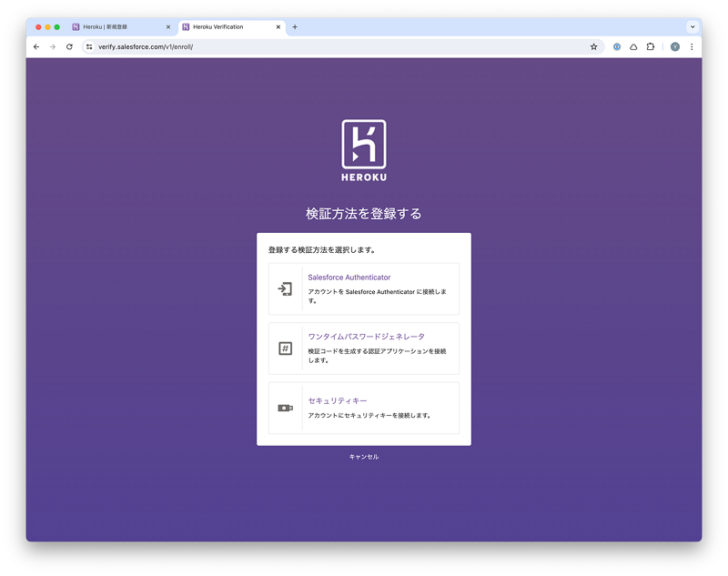Click the キャンセル link

tap(364, 457)
